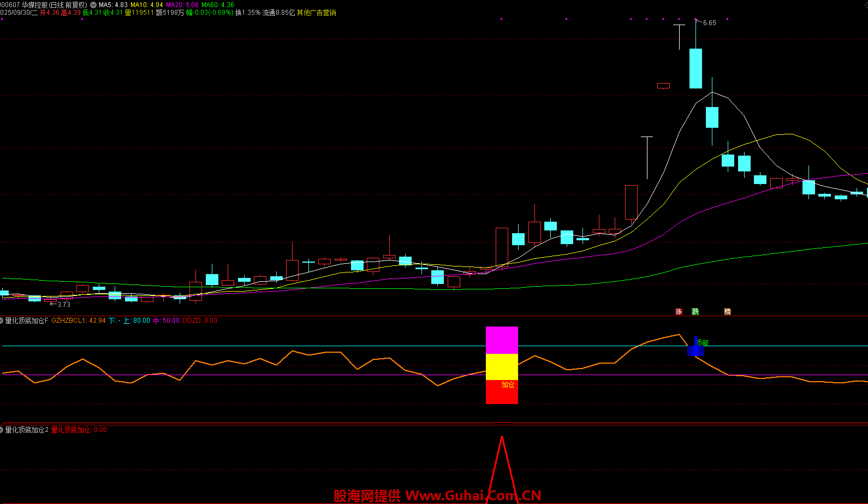Click the 其他广告营销 sector link
Viewport: 868px width, 504px height.
tap(316, 13)
